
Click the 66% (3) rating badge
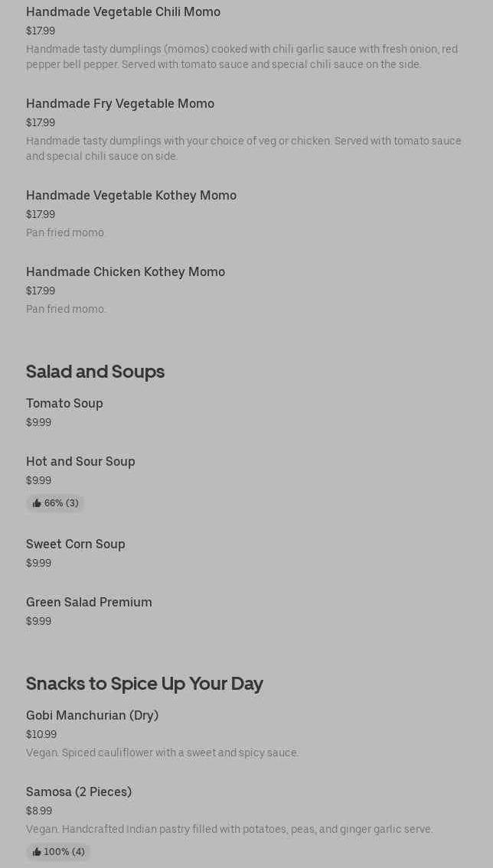[55, 503]
